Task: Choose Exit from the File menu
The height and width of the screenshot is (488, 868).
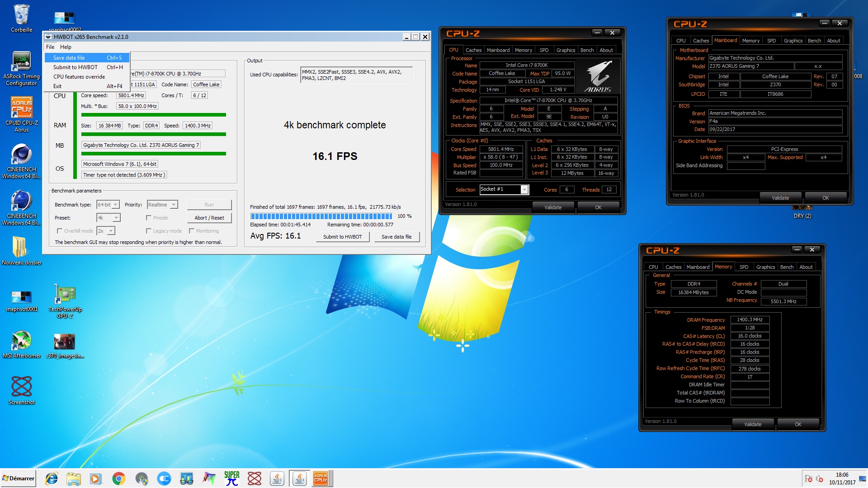Action: pyautogui.click(x=87, y=86)
